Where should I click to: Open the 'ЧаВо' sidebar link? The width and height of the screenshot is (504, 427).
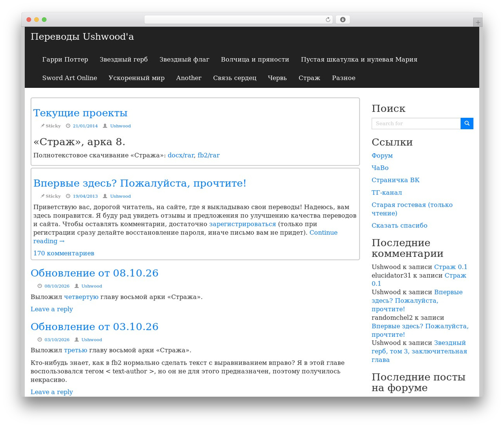click(x=380, y=168)
